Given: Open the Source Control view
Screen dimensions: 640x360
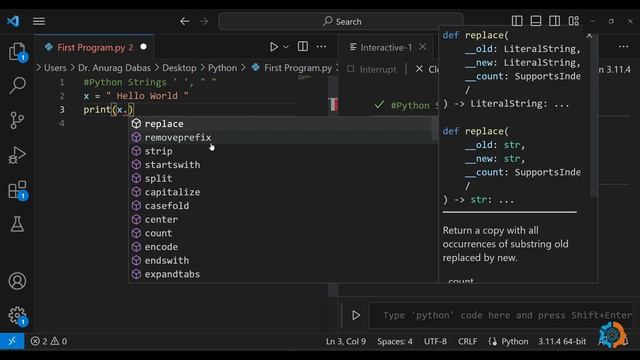Looking at the screenshot, I should point(17,120).
